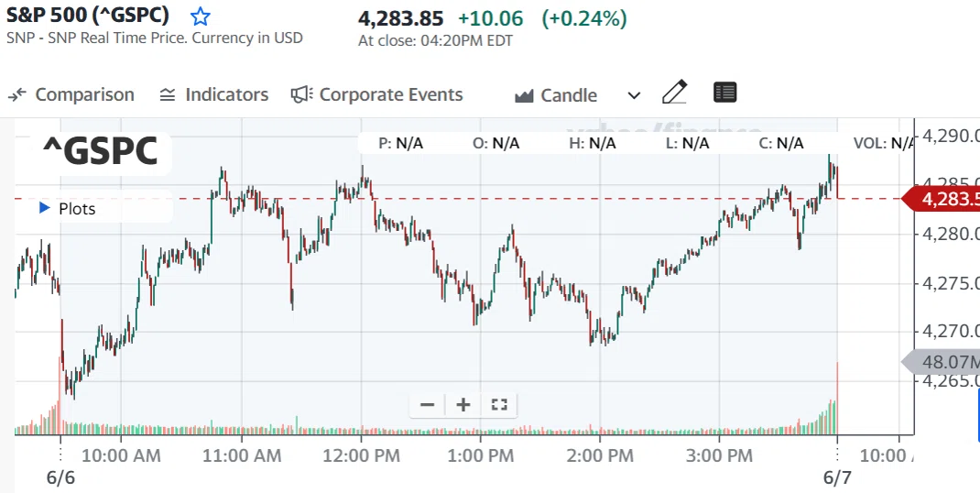Viewport: 980px width, 493px height.
Task: Enter full screen chart mode
Action: 499,405
